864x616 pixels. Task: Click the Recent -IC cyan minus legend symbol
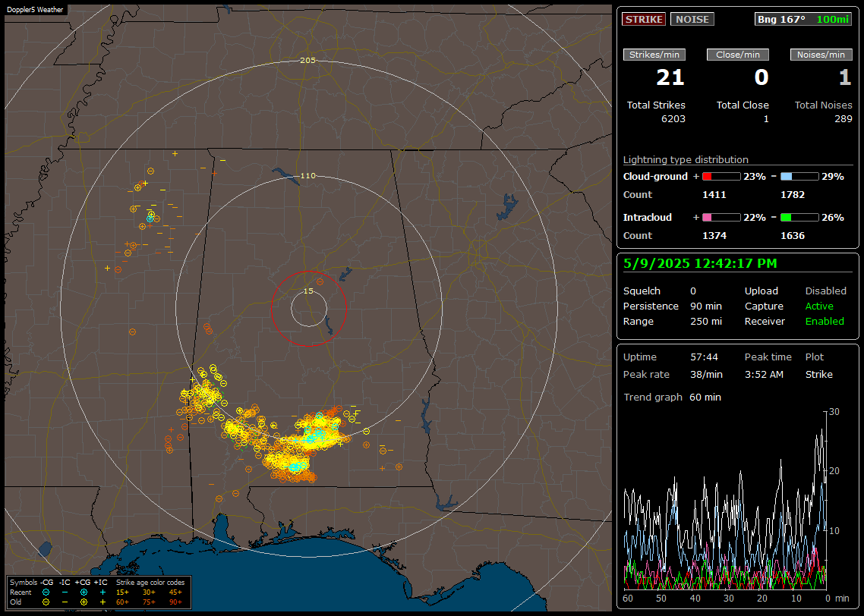65,592
